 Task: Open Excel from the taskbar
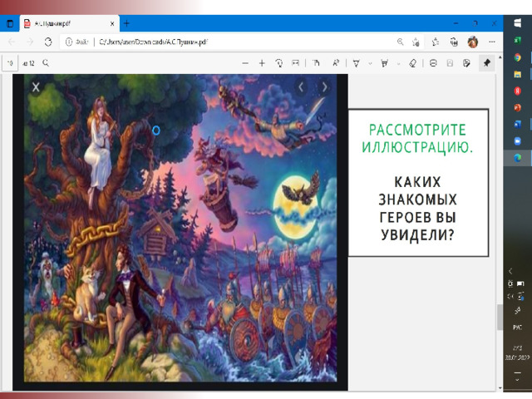[517, 41]
